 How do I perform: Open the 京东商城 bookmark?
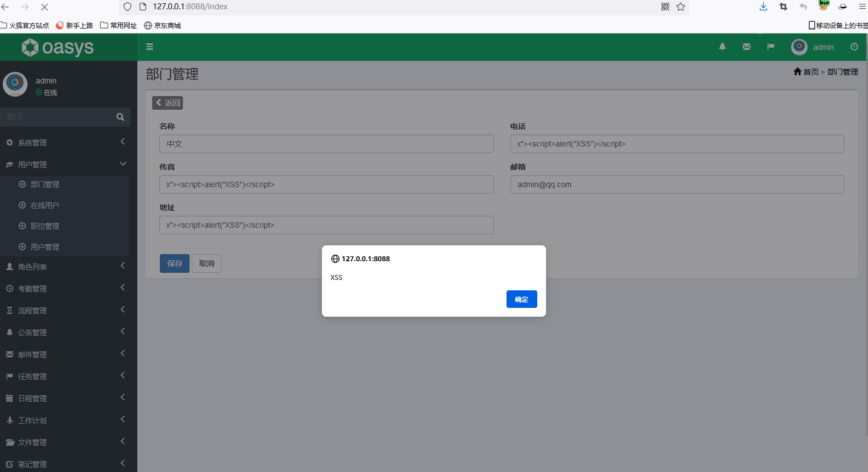[163, 25]
